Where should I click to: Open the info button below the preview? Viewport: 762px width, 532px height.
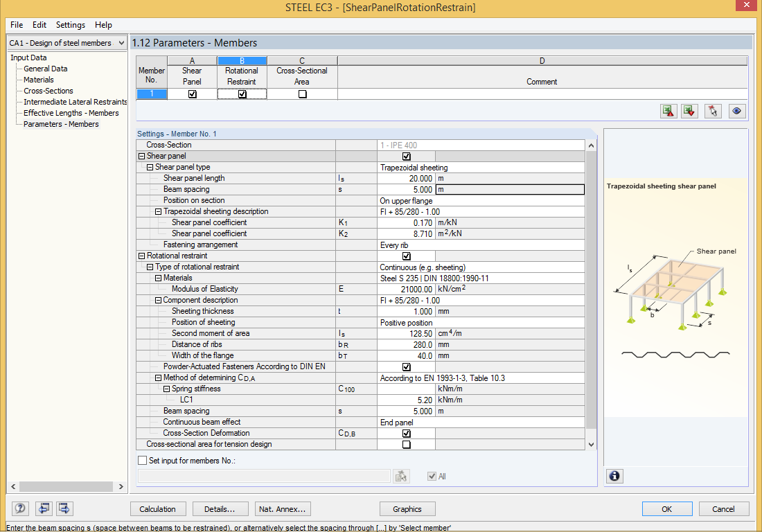tap(614, 476)
